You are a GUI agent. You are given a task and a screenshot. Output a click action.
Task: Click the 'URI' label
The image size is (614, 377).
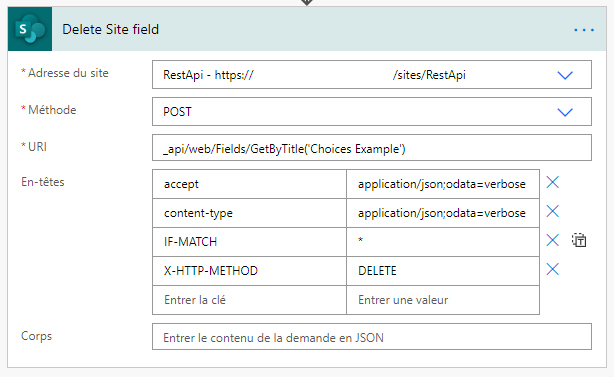pyautogui.click(x=37, y=147)
